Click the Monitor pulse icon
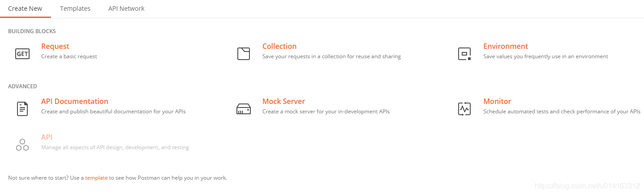This screenshot has height=194, width=644. click(464, 109)
